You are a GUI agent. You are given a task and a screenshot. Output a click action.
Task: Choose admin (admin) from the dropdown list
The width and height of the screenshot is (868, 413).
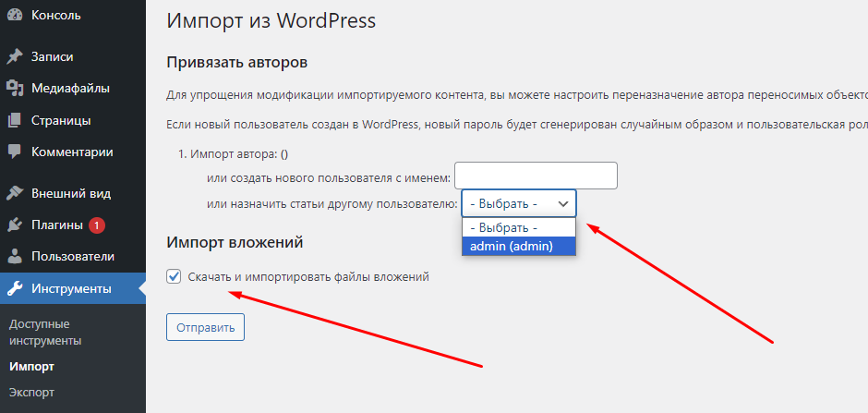click(519, 247)
